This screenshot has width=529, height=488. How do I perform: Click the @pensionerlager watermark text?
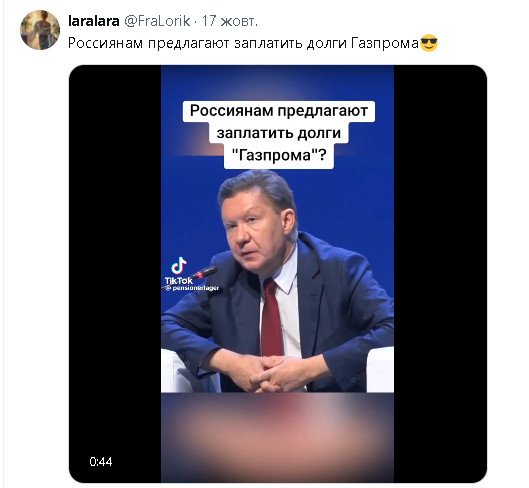pyautogui.click(x=192, y=288)
